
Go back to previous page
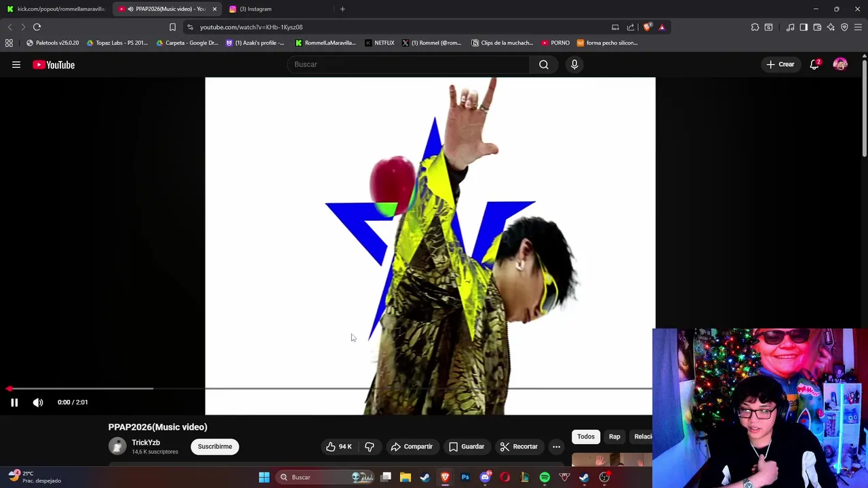[x=9, y=27]
